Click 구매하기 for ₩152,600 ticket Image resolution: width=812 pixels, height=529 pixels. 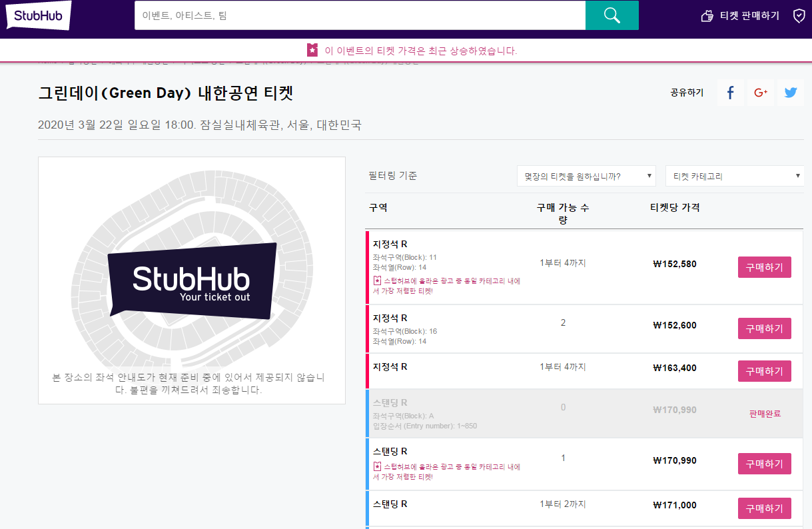[x=764, y=328]
